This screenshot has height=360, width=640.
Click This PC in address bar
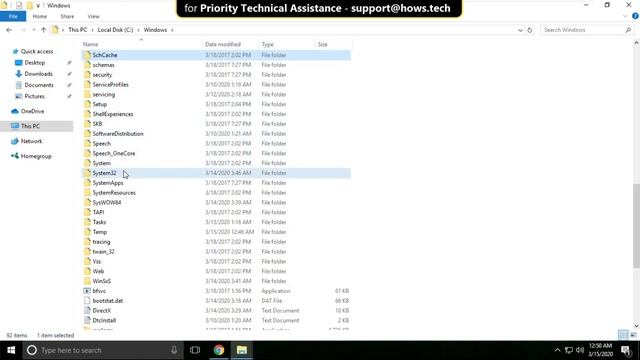pos(78,30)
